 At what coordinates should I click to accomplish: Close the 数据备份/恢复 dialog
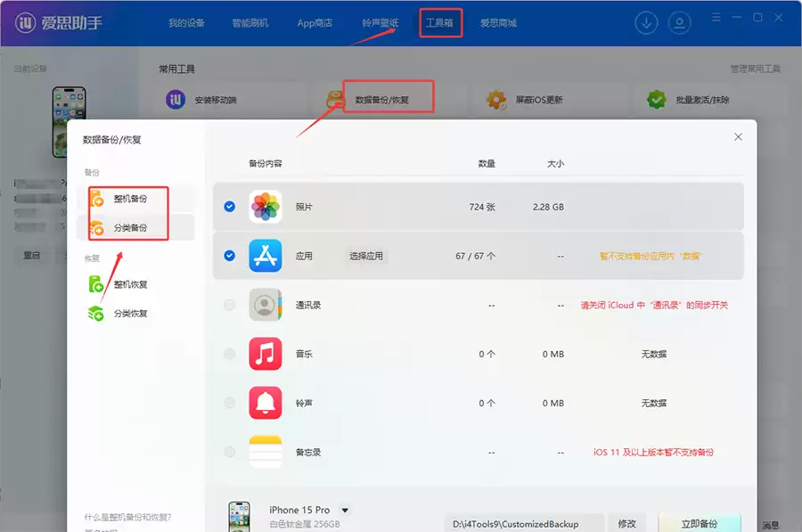(738, 137)
